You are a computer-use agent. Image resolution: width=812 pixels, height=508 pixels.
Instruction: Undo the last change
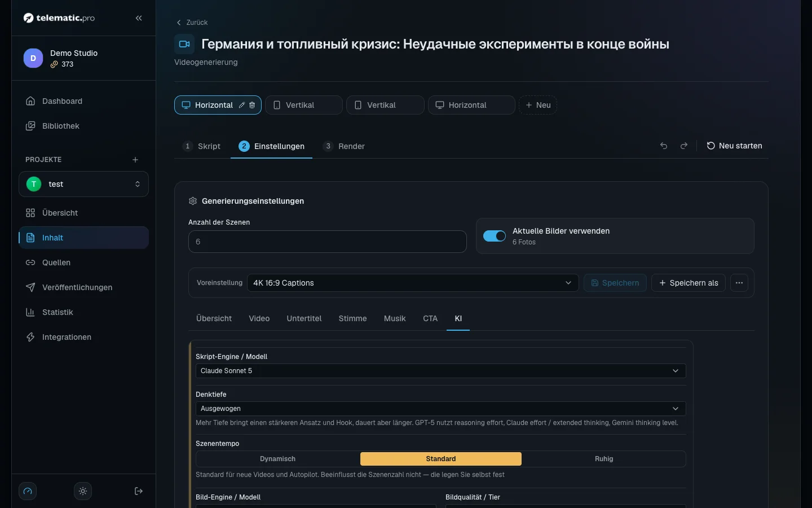pyautogui.click(x=664, y=146)
